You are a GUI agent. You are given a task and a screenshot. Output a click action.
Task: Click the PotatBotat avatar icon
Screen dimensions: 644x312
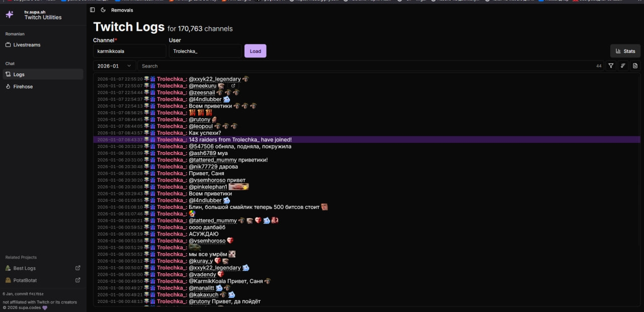pos(8,280)
